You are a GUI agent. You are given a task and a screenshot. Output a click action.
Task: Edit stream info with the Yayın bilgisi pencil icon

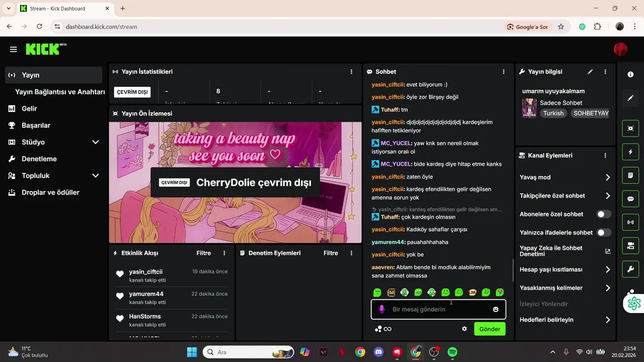(590, 72)
